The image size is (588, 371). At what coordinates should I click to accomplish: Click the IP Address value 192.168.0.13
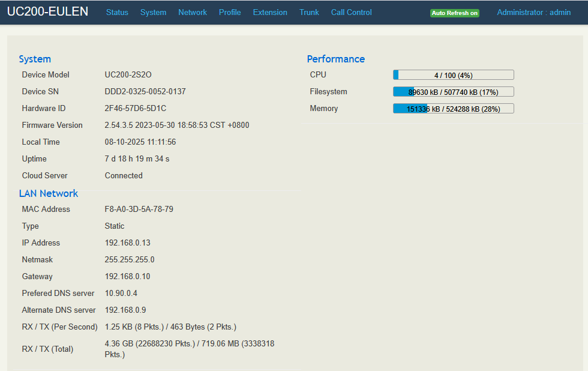pos(127,243)
